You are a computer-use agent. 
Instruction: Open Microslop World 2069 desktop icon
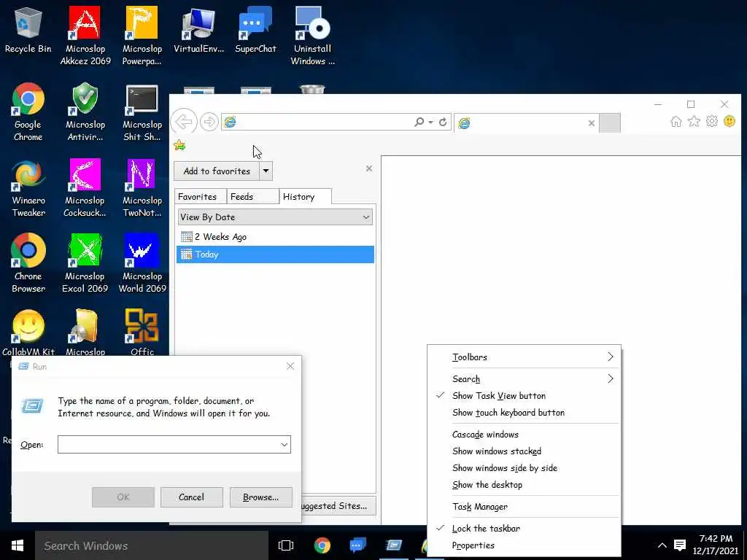click(142, 263)
